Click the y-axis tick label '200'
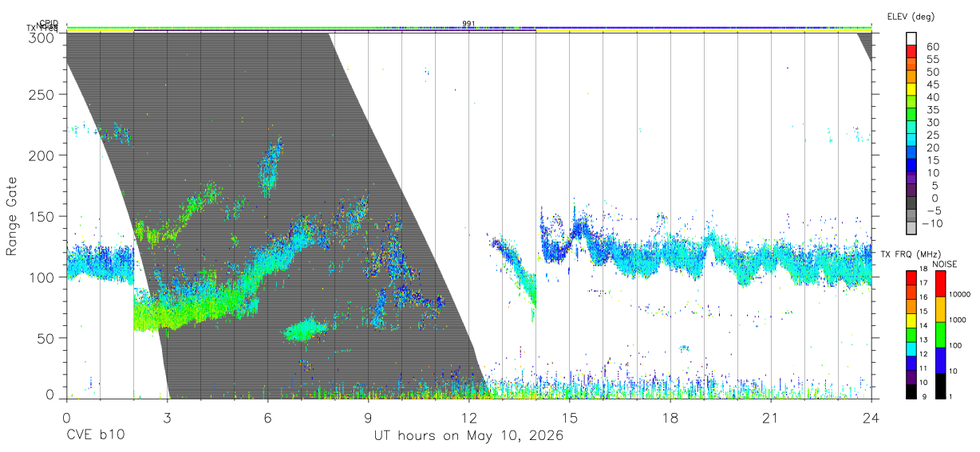Viewport: 980px width, 452px height. coord(41,155)
